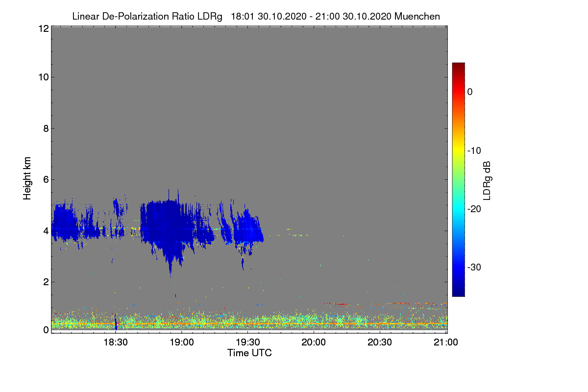The height and width of the screenshot is (392, 588).
Task: Click the 'Height km' axis label
Action: coord(27,178)
